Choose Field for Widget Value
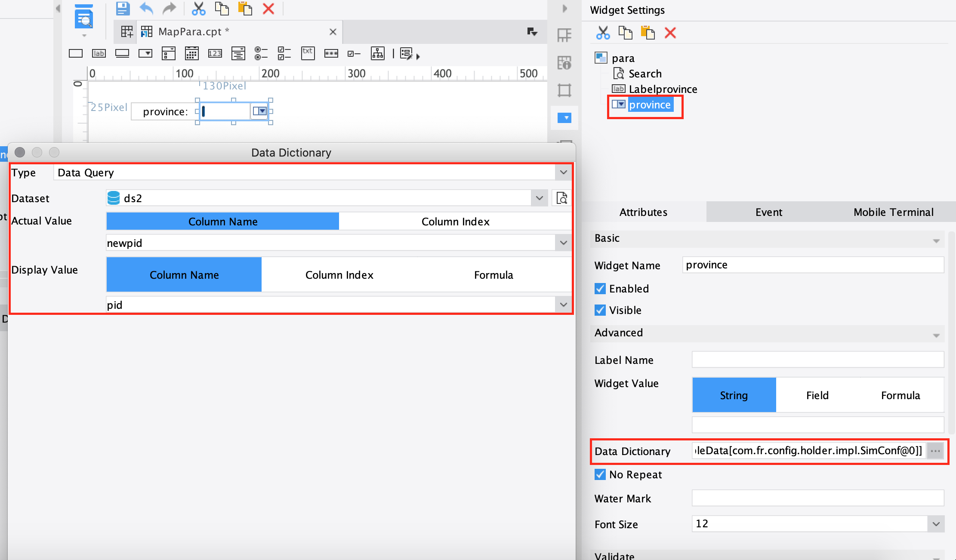 click(817, 395)
